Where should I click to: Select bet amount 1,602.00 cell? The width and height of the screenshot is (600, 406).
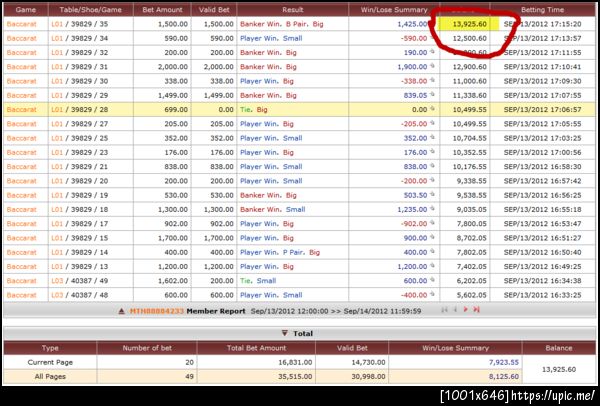pyautogui.click(x=173, y=281)
